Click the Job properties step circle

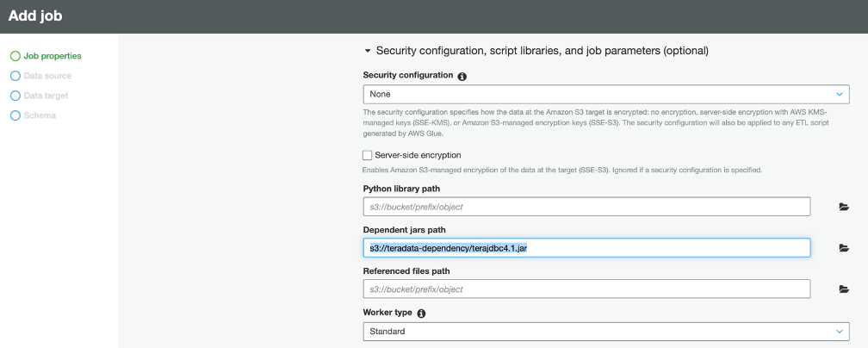[15, 56]
